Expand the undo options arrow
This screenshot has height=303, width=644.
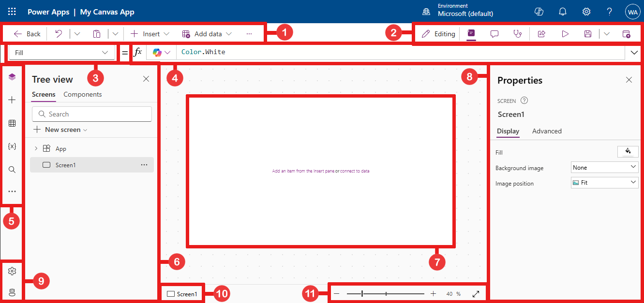(77, 34)
